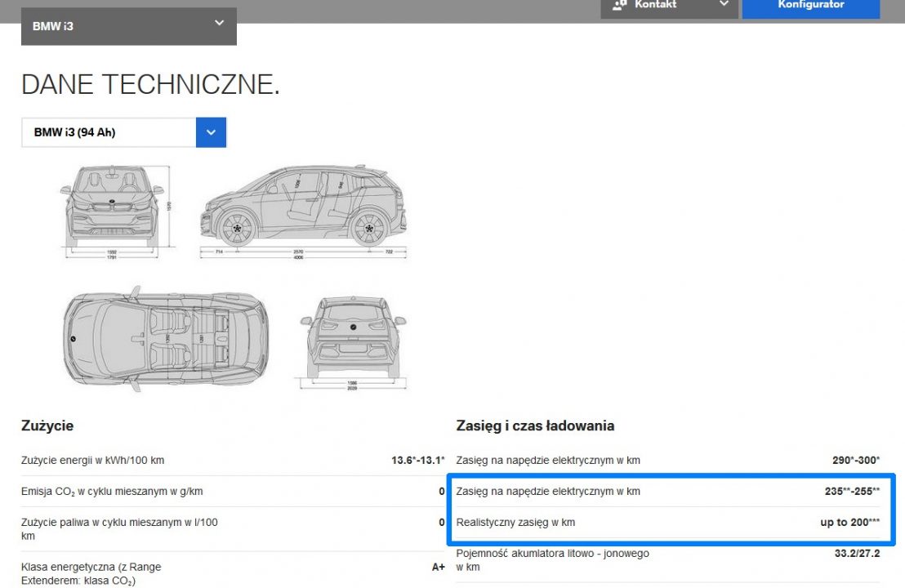Select the side view car drawing
The height and width of the screenshot is (588, 905).
[304, 212]
